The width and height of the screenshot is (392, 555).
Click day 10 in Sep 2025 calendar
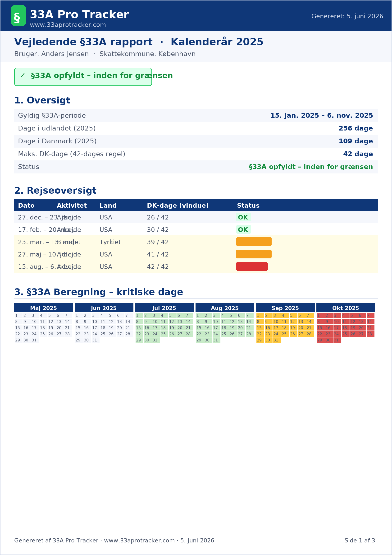click(x=277, y=322)
